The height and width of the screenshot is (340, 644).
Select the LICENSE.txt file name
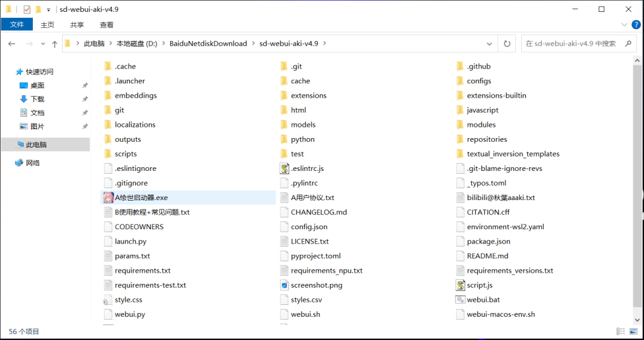tap(309, 242)
